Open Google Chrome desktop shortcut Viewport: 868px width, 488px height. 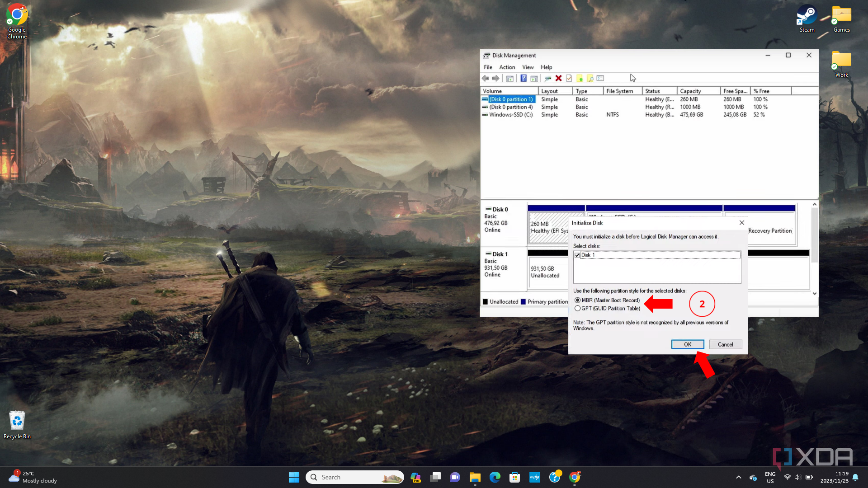[17, 21]
